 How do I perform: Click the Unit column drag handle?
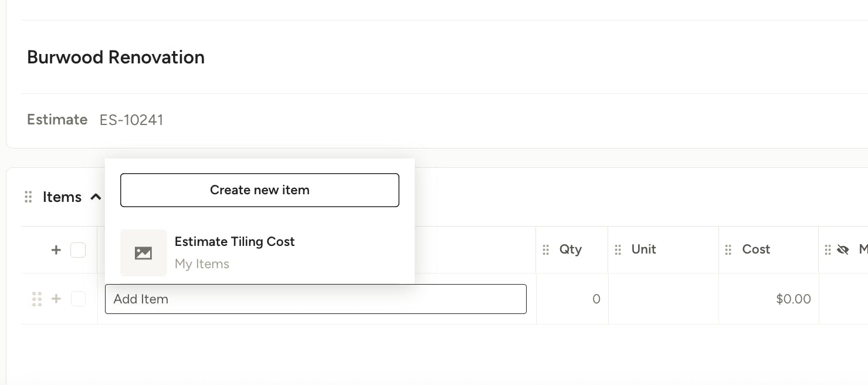618,250
